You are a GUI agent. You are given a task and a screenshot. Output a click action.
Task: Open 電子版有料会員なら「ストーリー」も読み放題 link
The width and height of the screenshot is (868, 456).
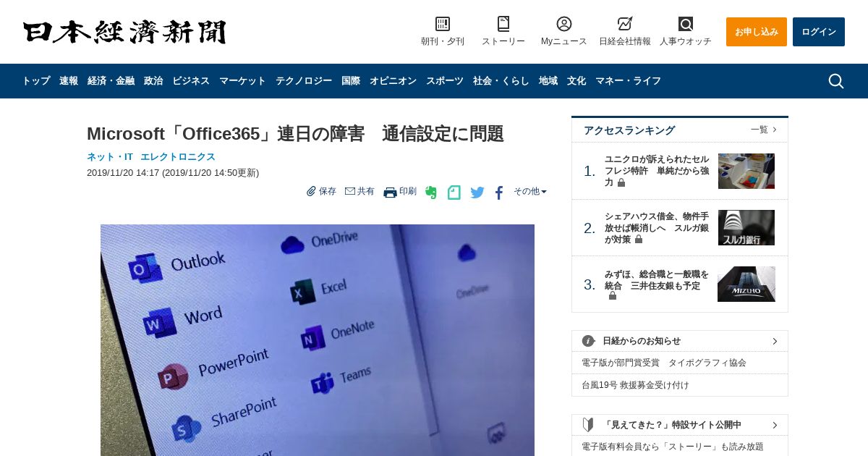(673, 447)
